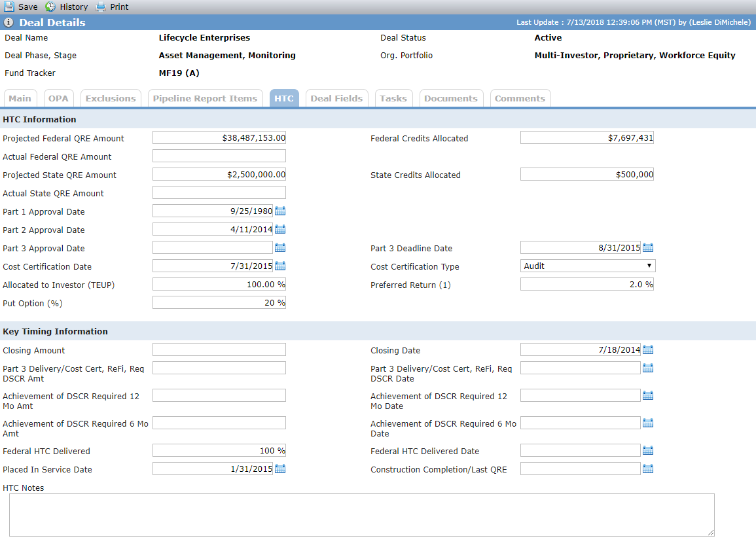756x551 pixels.
Task: Open calendar for Part 1 Approval Date
Action: point(280,211)
